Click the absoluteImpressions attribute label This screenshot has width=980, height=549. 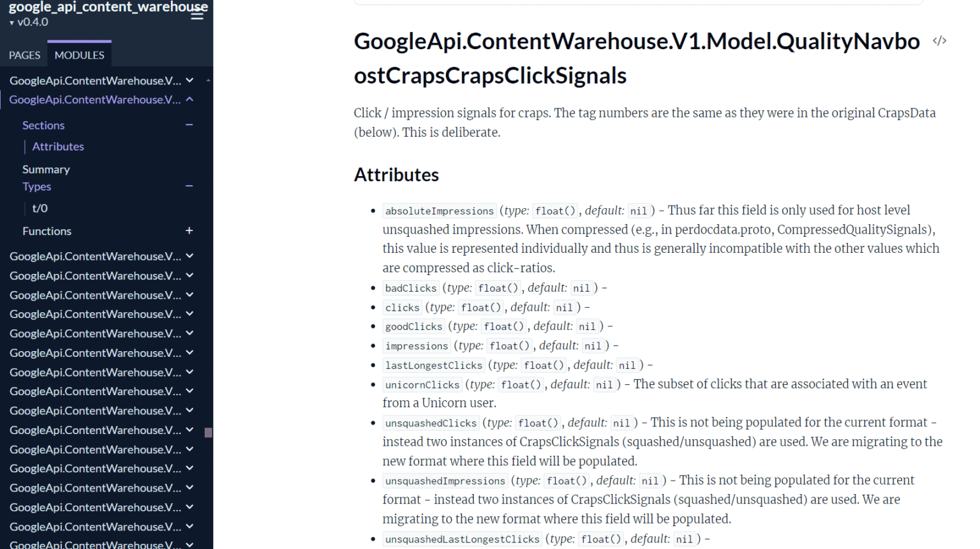439,210
